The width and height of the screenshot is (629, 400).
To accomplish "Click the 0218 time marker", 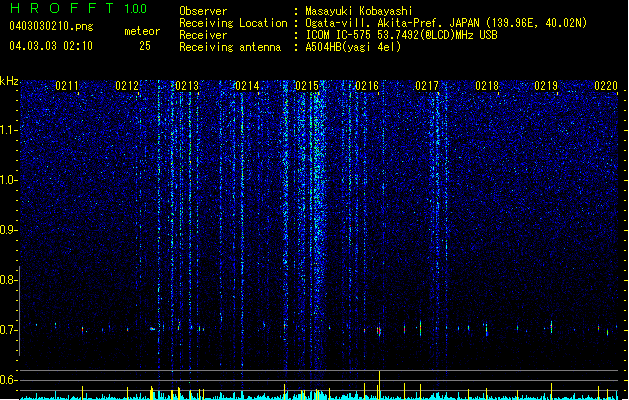I will click(487, 86).
